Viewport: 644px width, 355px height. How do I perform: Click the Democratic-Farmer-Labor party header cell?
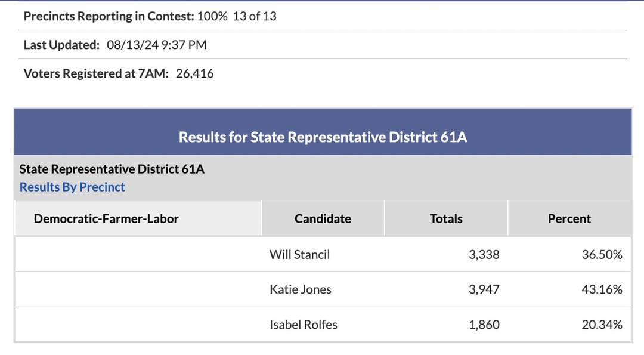pos(138,218)
